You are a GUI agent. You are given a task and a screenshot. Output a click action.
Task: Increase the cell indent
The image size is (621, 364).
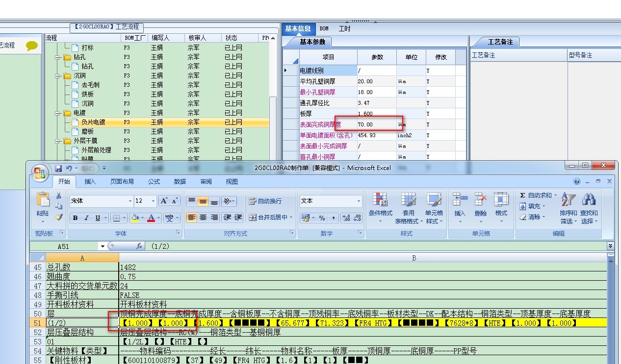[x=238, y=218]
